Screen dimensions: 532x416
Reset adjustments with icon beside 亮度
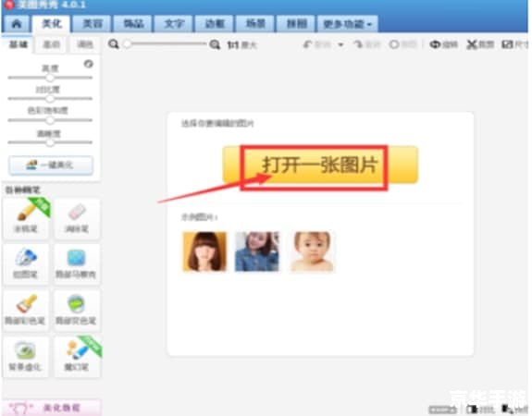click(89, 64)
